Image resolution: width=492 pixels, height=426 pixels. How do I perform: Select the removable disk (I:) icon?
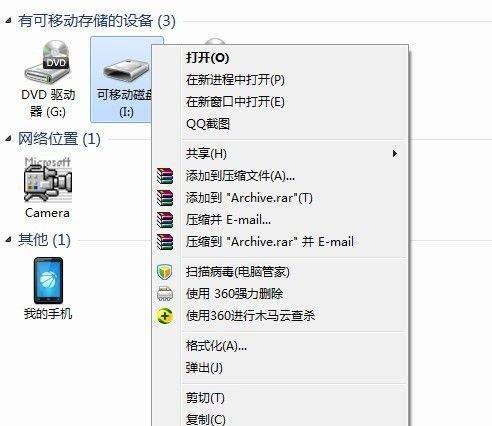(x=127, y=69)
